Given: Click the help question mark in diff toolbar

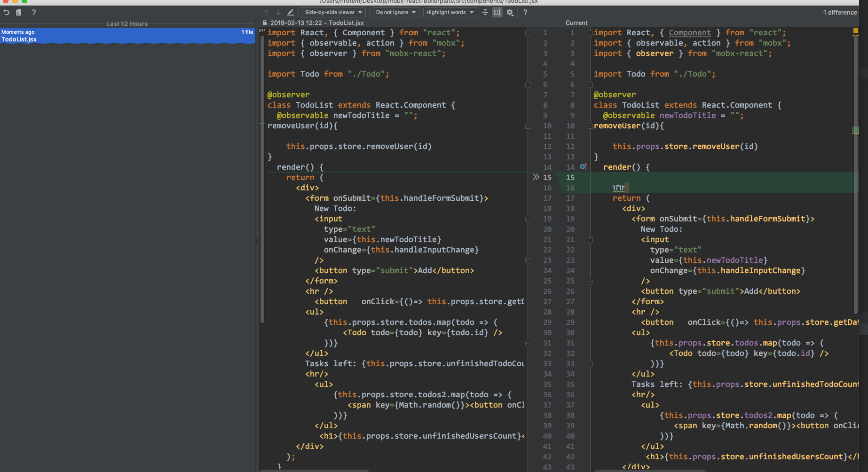Looking at the screenshot, I should tap(525, 12).
